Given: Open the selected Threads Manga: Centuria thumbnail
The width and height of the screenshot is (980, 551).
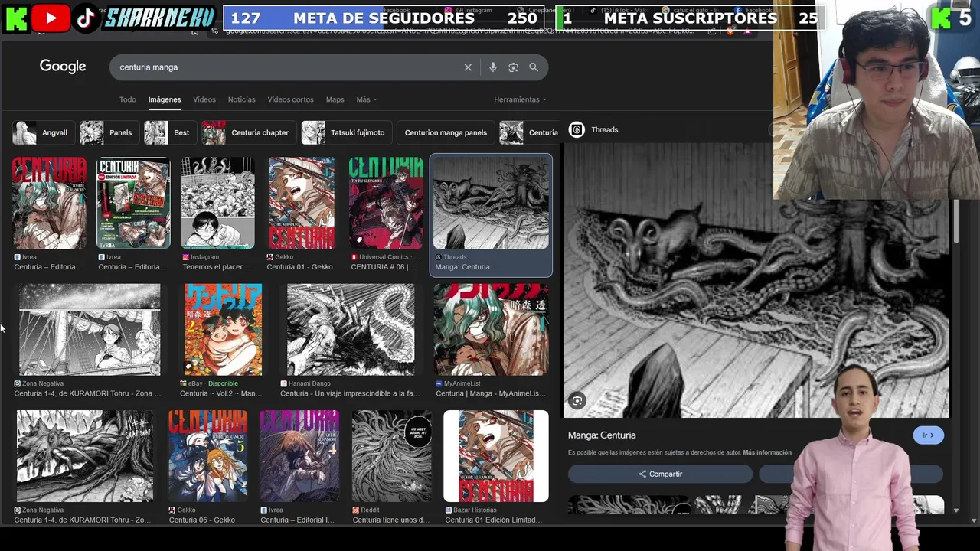Looking at the screenshot, I should [491, 203].
